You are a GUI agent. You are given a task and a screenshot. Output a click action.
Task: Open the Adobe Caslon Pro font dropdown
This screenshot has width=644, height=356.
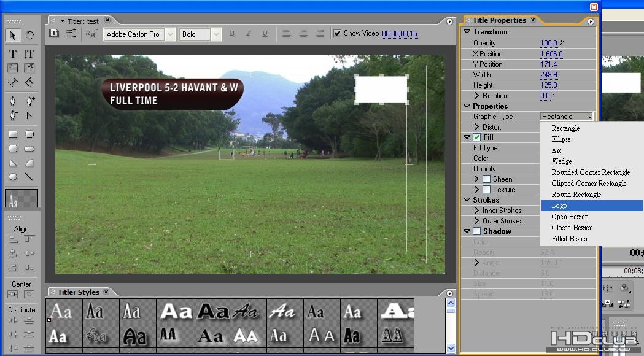(x=170, y=34)
